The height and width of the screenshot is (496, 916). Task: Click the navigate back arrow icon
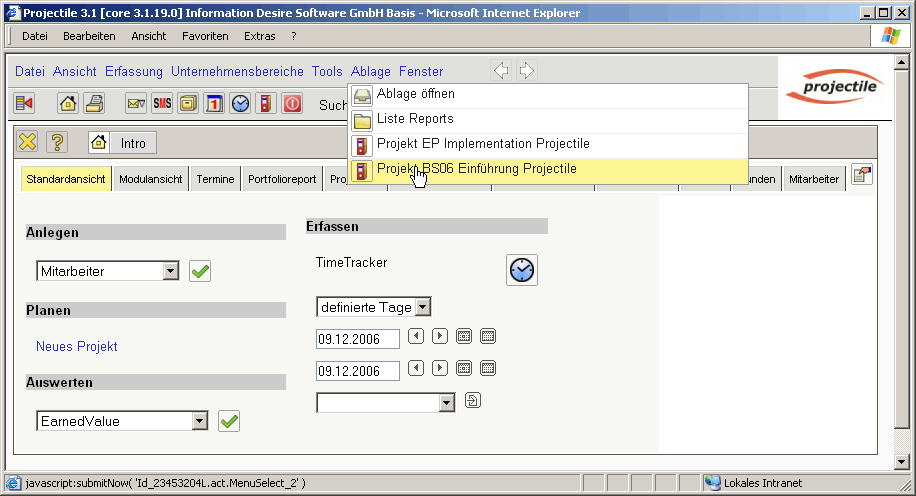(501, 71)
